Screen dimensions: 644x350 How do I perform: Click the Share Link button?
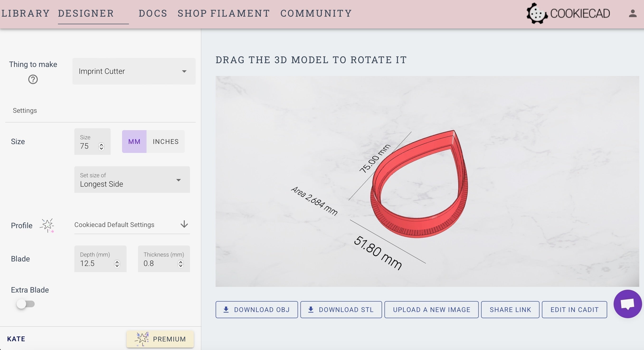tap(510, 309)
